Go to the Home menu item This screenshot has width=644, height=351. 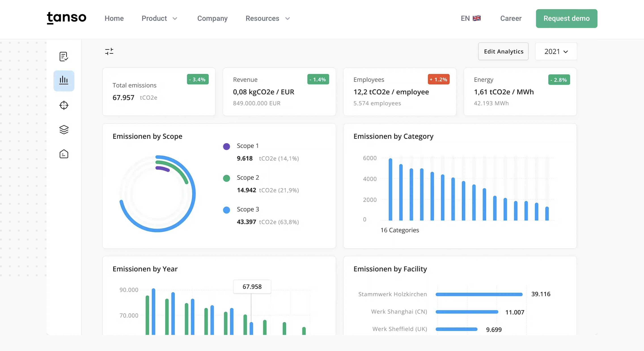pyautogui.click(x=114, y=19)
